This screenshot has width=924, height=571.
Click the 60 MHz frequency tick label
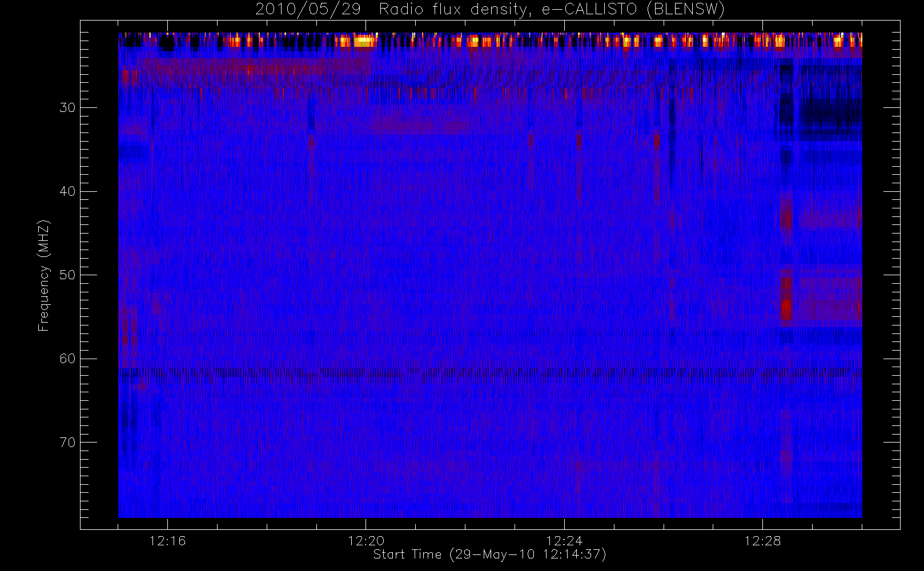click(67, 359)
